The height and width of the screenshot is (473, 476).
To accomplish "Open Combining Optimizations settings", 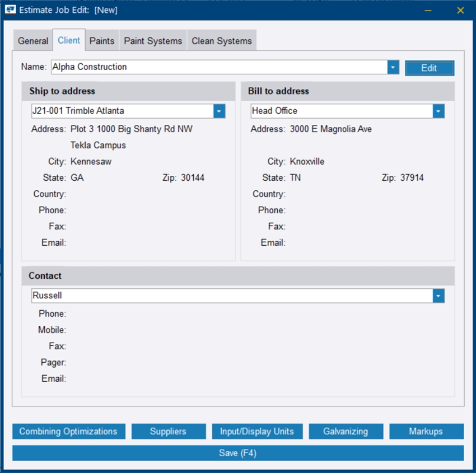I will (68, 432).
